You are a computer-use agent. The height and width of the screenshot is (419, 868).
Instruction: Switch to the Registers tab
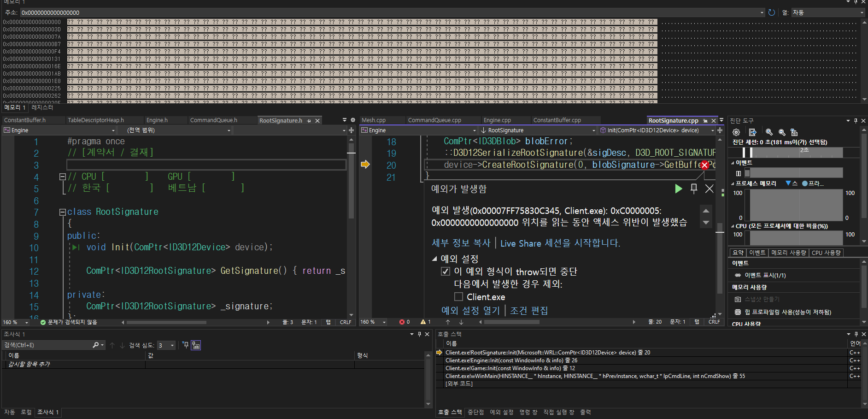(42, 107)
